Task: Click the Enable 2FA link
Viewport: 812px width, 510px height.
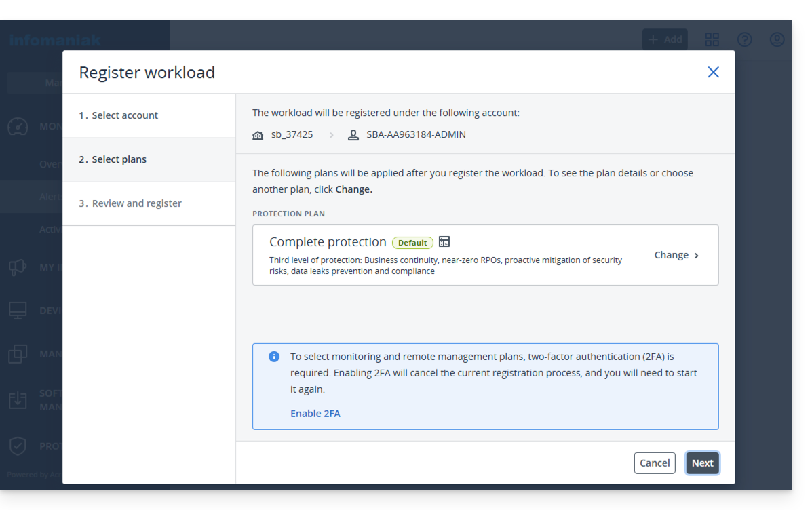Action: [x=315, y=414]
